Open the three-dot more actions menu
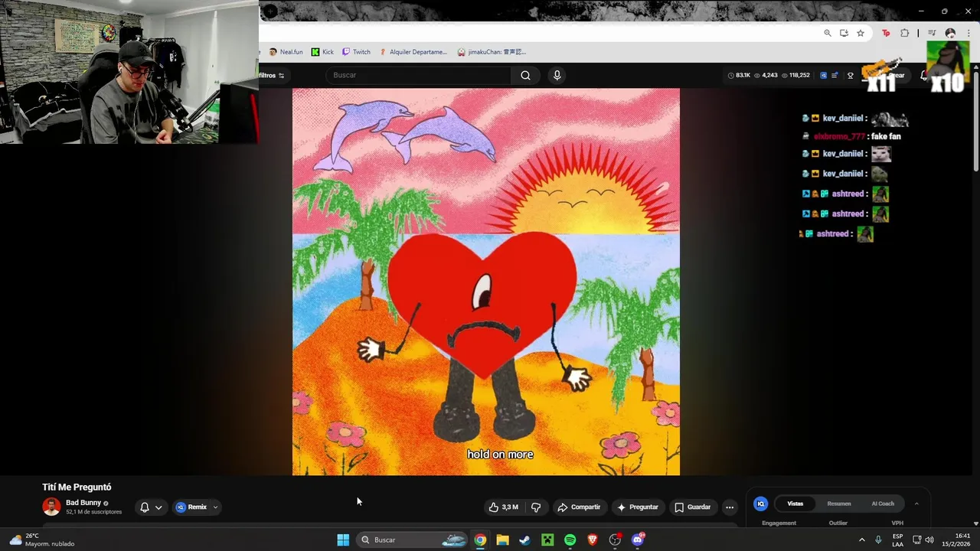The height and width of the screenshot is (551, 980). (x=730, y=507)
